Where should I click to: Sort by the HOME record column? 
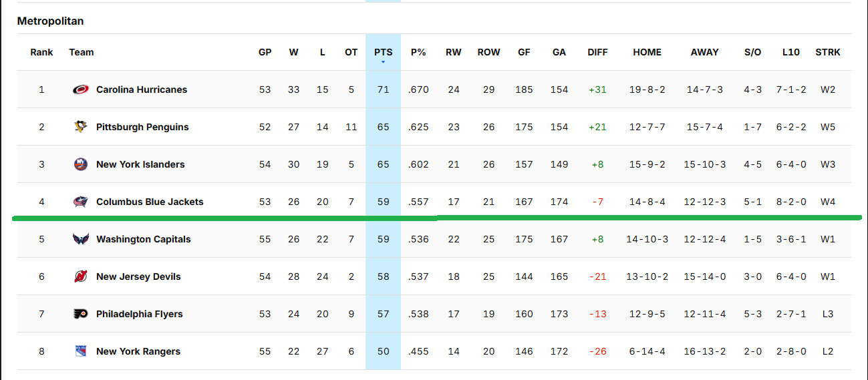coord(647,52)
